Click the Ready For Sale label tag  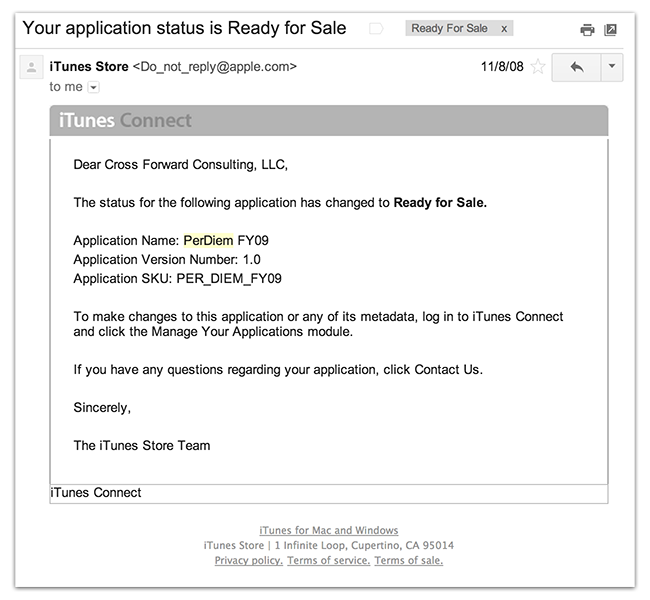[449, 28]
